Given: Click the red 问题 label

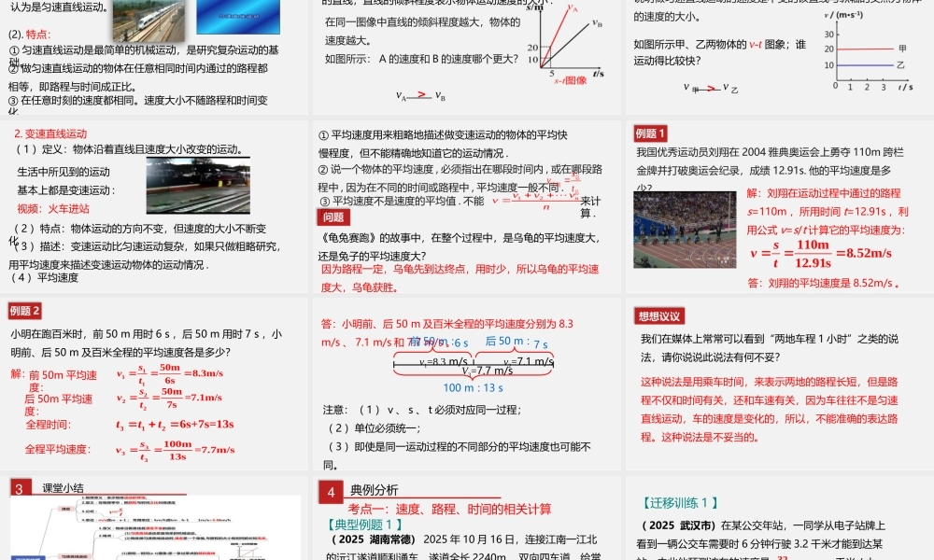Looking at the screenshot, I should point(333,217).
